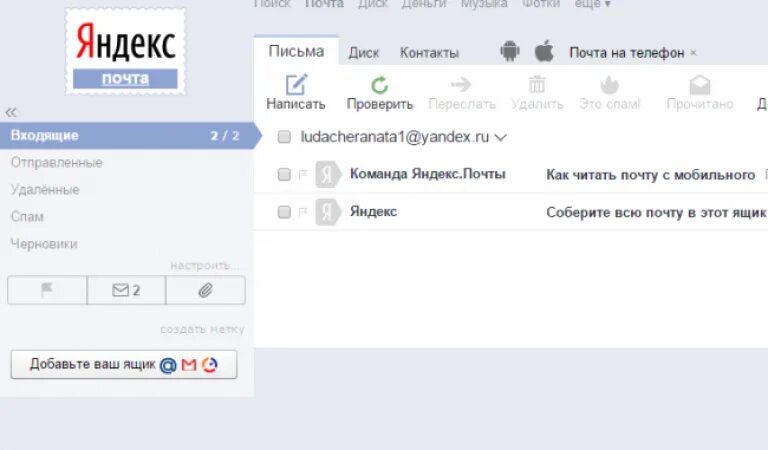Image resolution: width=768 pixels, height=450 pixels.
Task: Click avatar of Яндекс sender message
Action: 327,212
